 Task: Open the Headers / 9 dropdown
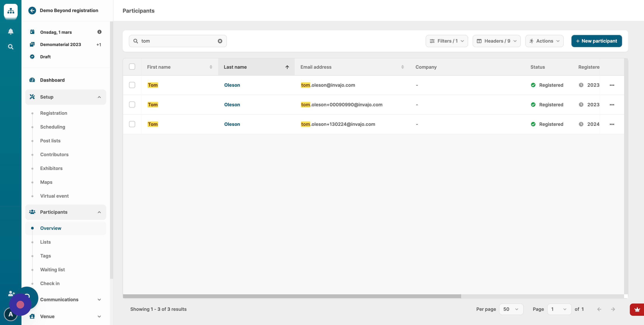tap(496, 41)
